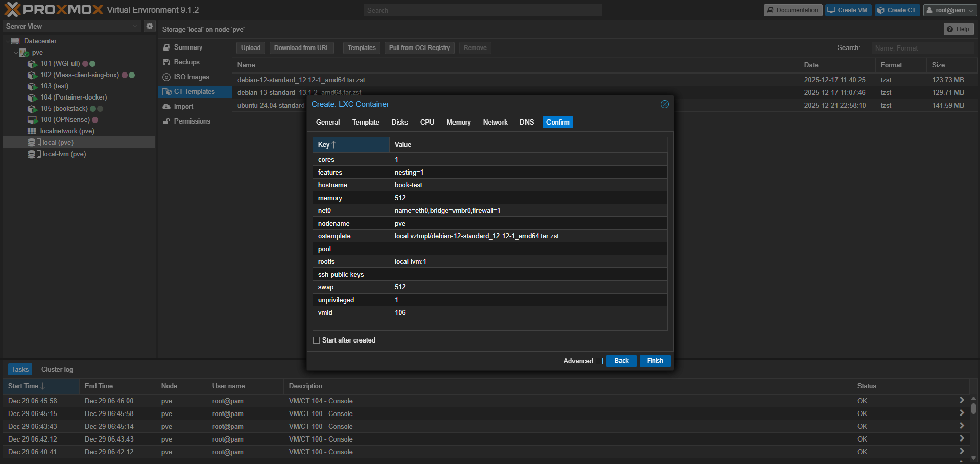The width and height of the screenshot is (980, 464).
Task: Click in the top Search field
Action: [483, 10]
